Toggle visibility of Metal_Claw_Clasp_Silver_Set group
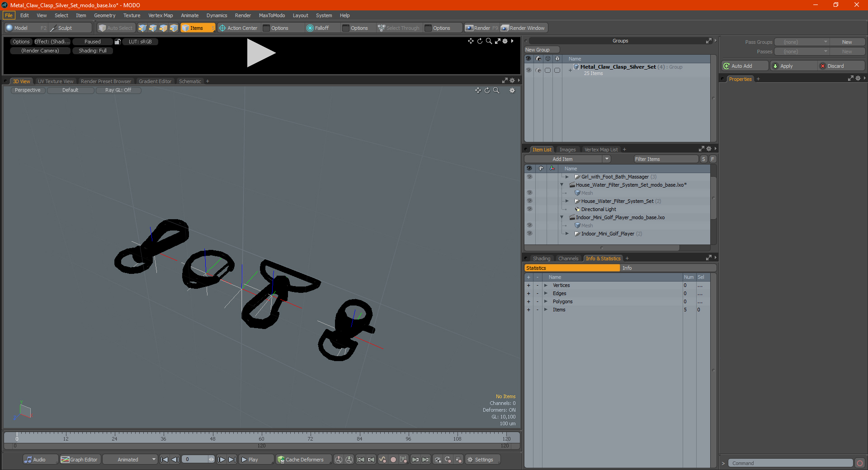Viewport: 868px width, 470px height. pos(528,70)
